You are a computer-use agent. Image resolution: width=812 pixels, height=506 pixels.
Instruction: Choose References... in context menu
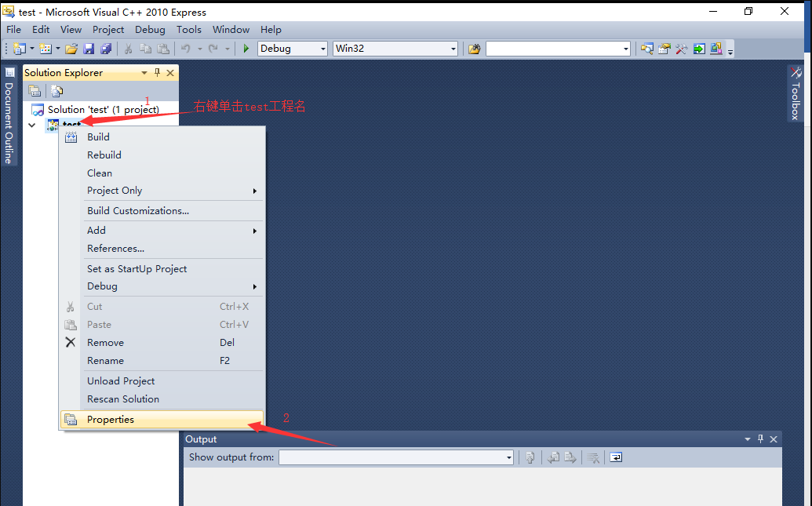(162, 249)
